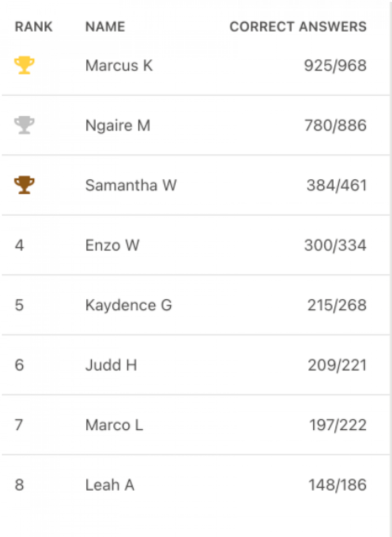Select Leah A's leaderboard row
This screenshot has width=392, height=537.
(x=110, y=485)
